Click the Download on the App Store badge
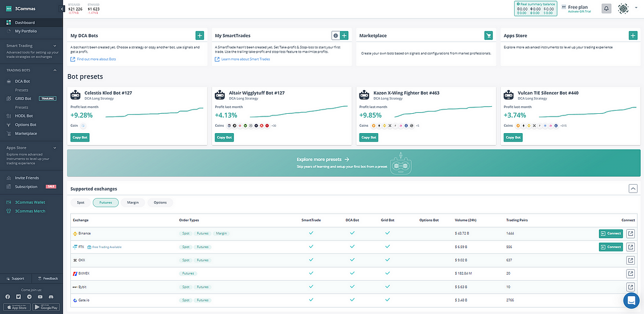 tap(16, 307)
